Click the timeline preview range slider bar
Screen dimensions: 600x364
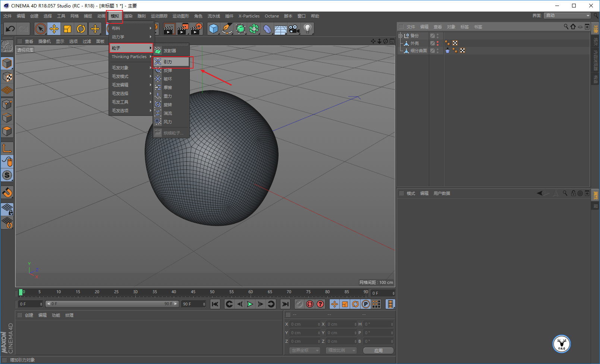[112, 304]
